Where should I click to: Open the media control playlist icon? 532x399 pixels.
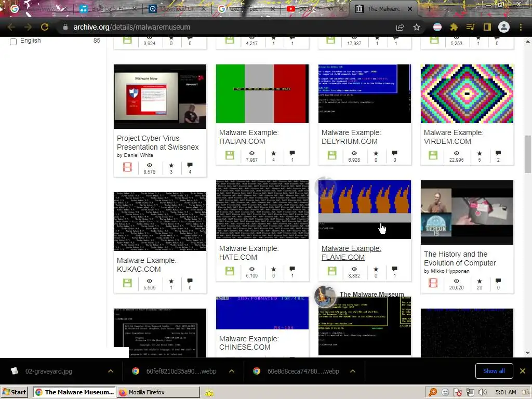(471, 27)
